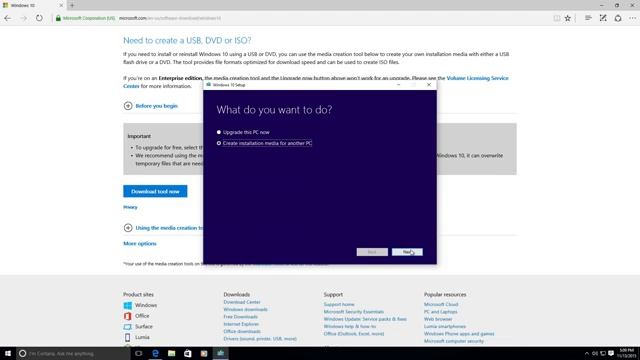This screenshot has height=360, width=640.
Task: Open Lumia product site icon in footer
Action: 127,337
